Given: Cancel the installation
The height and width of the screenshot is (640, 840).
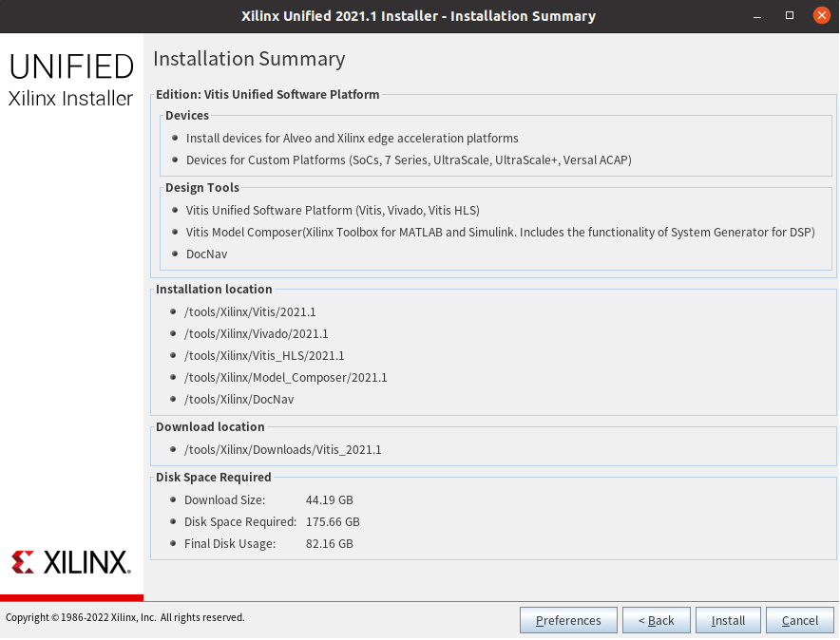Looking at the screenshot, I should 800,620.
